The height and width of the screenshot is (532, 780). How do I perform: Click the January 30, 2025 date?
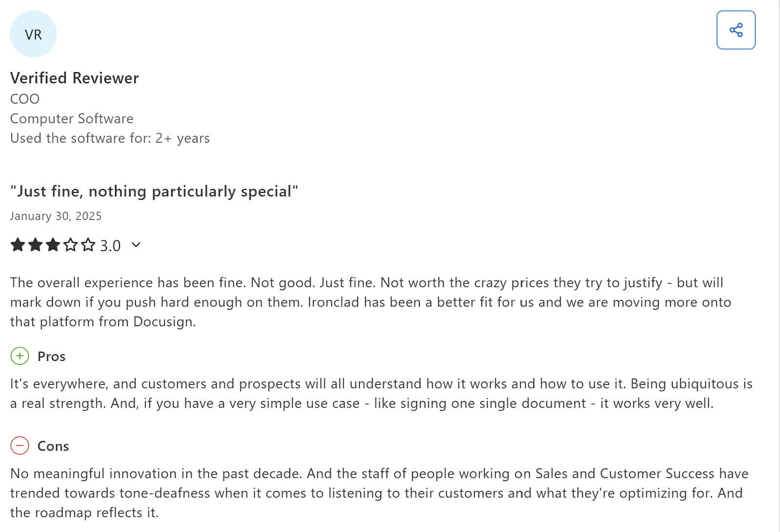(56, 216)
